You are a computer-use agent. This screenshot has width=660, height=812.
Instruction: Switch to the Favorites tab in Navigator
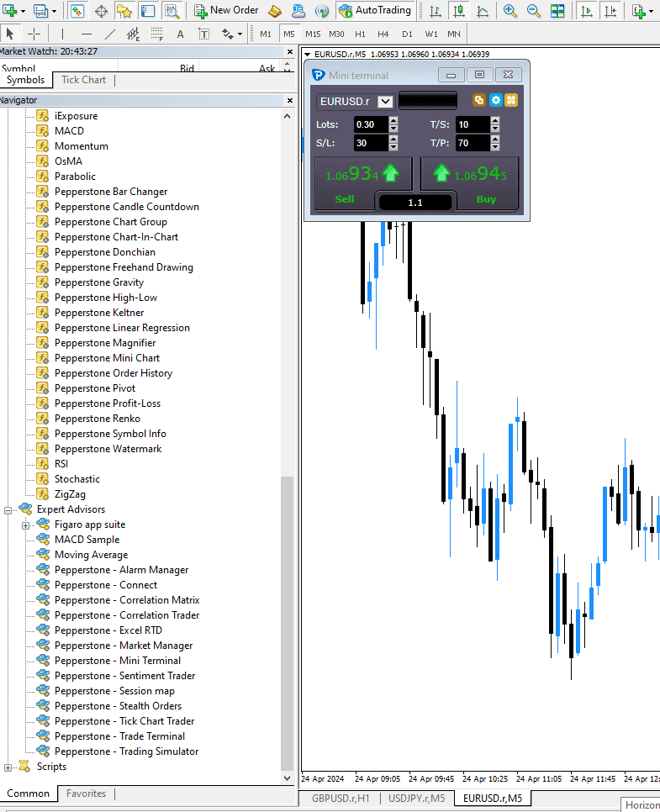pyautogui.click(x=86, y=794)
